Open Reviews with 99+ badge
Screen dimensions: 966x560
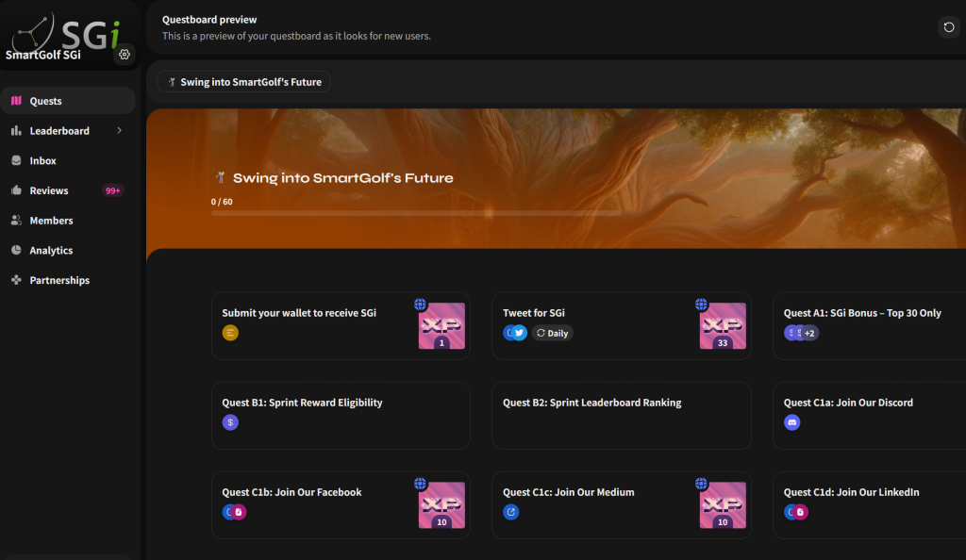click(x=49, y=190)
